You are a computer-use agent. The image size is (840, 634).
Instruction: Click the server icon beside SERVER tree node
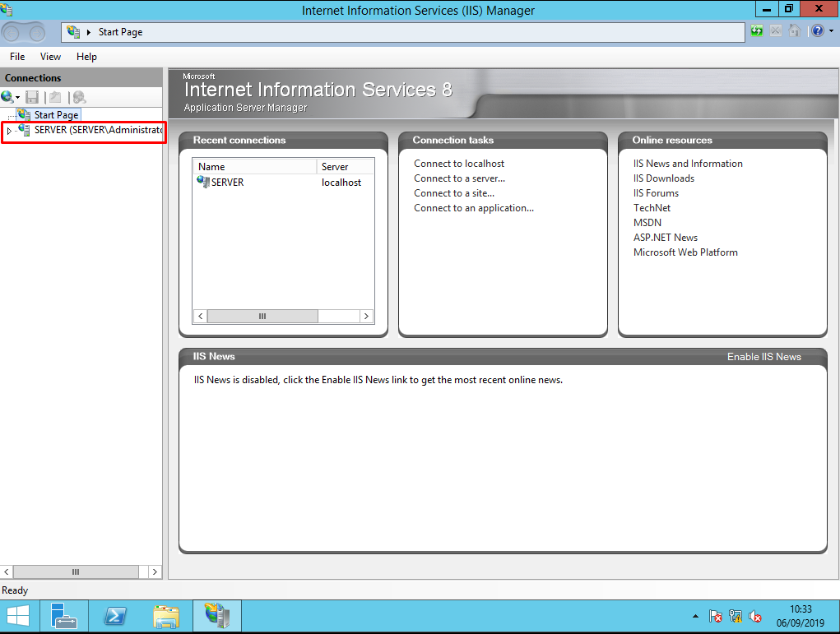[x=24, y=130]
